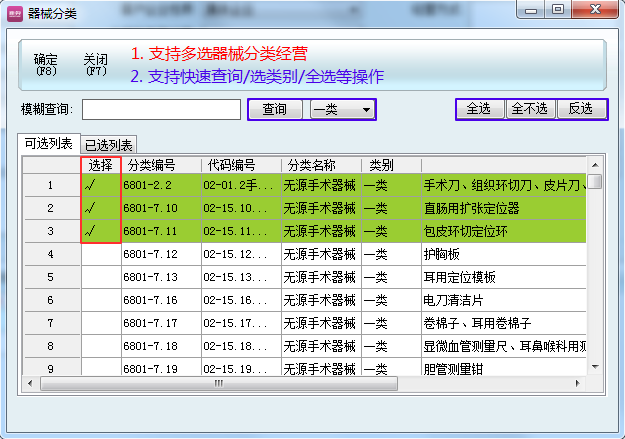Uncheck the selection box for row 1
Image resolution: width=625 pixels, height=439 pixels.
(x=100, y=186)
